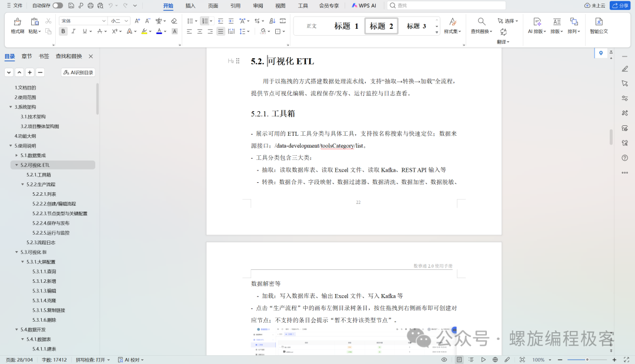Click the AI识别目录 button
Image resolution: width=635 pixels, height=364 pixels.
pyautogui.click(x=78, y=72)
